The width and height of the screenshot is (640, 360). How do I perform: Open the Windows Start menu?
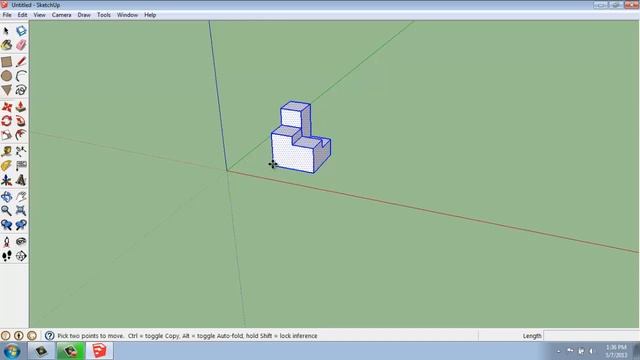11,351
